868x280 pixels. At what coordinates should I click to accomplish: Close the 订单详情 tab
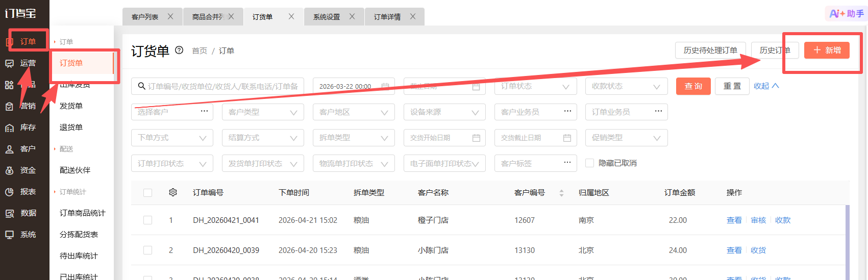(413, 16)
